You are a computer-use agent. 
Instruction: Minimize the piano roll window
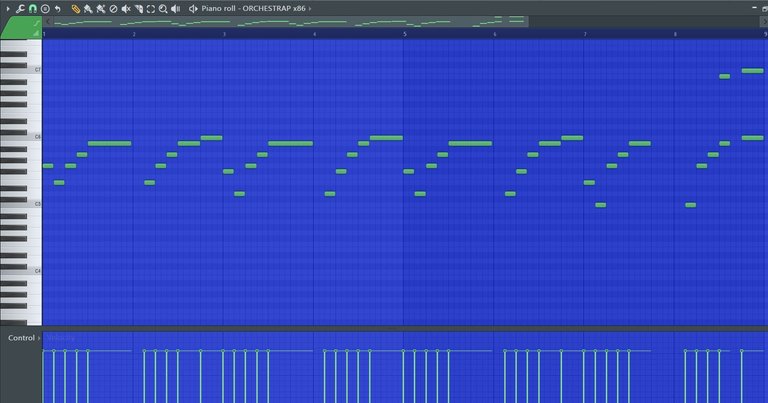click(754, 8)
